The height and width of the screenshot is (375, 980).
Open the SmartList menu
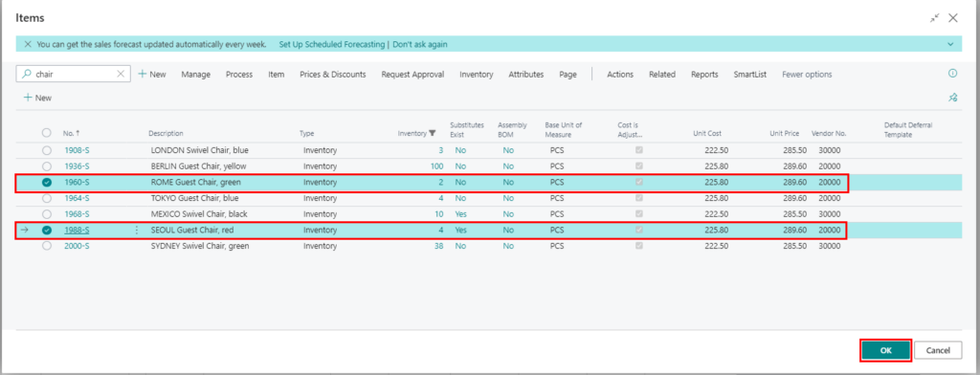750,75
